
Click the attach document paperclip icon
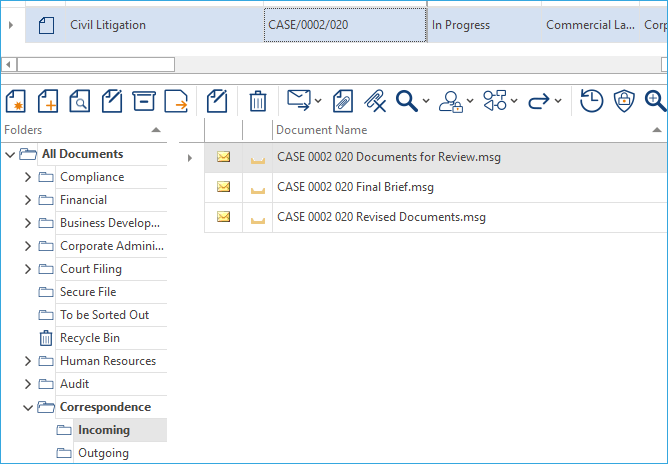click(x=343, y=101)
